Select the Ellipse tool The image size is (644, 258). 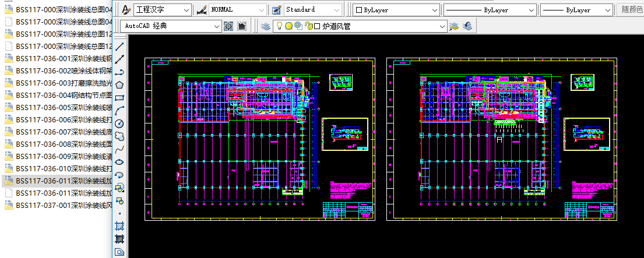[x=119, y=161]
